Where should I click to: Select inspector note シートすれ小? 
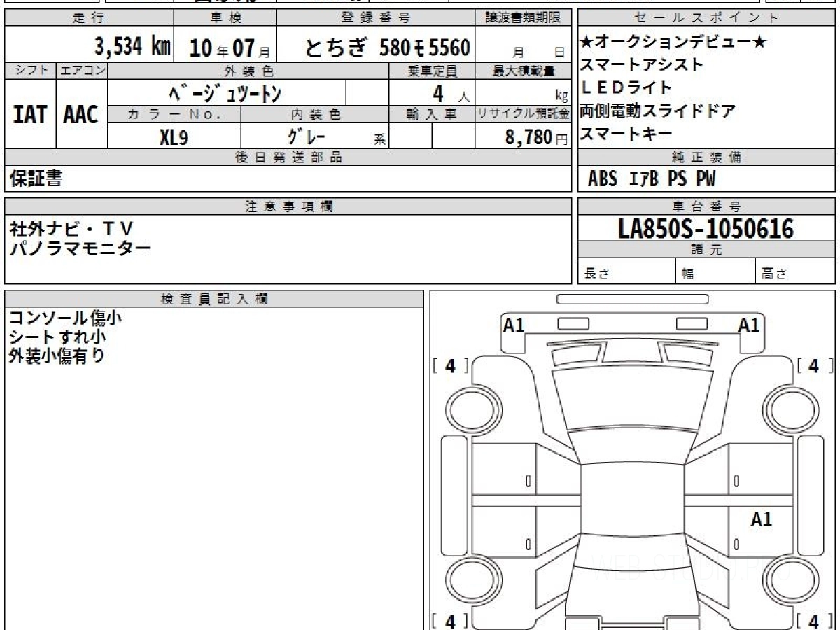57,337
